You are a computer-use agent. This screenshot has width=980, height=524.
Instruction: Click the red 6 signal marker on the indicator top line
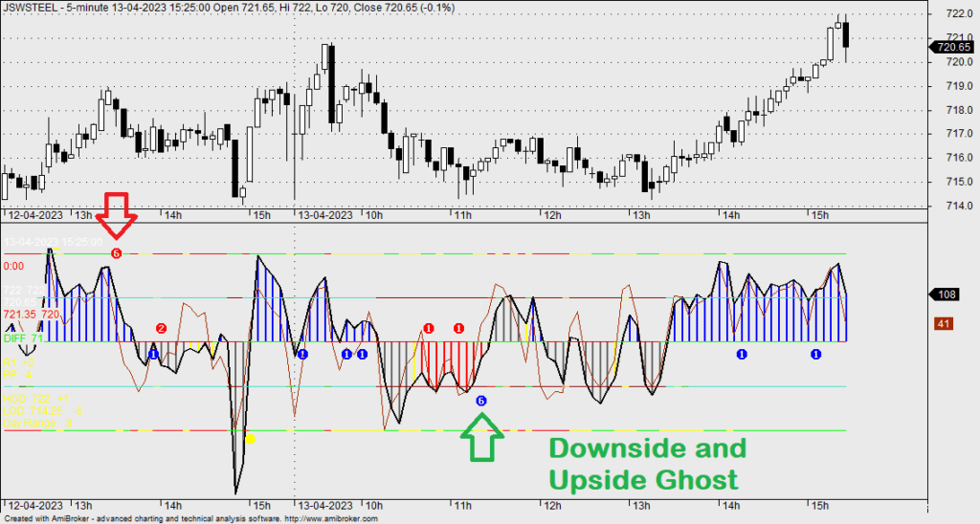click(x=116, y=253)
